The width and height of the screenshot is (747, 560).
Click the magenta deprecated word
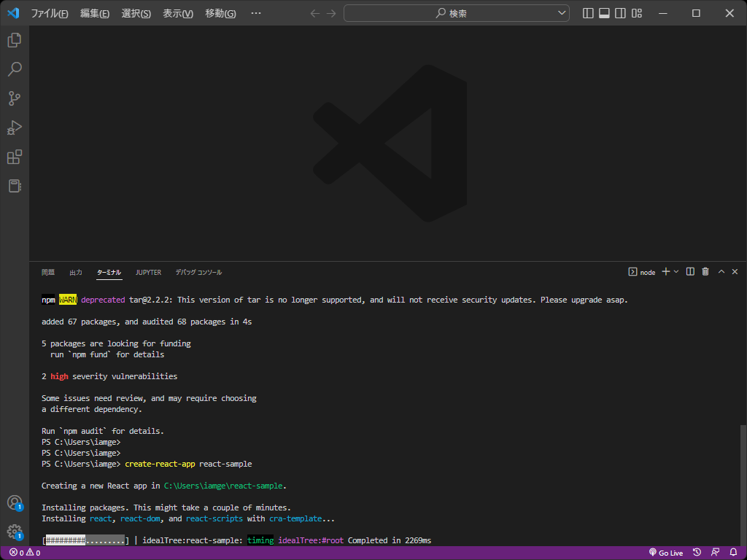(x=103, y=300)
